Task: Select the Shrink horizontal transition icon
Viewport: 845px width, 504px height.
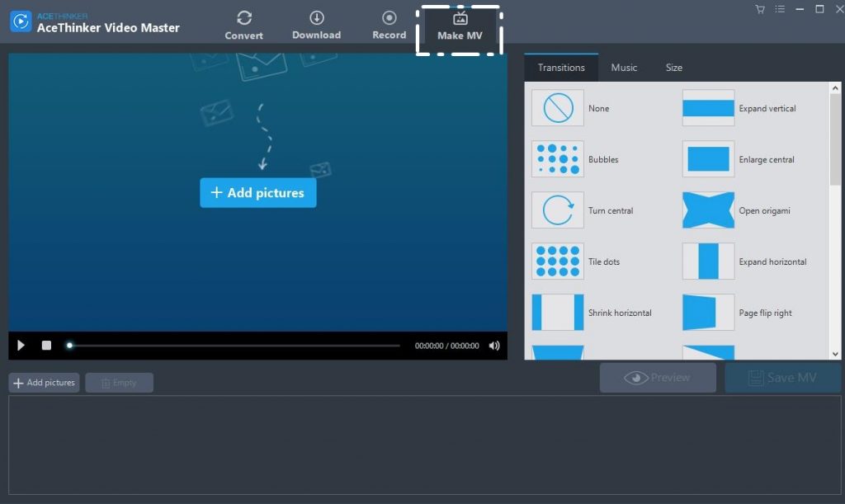Action: click(x=558, y=313)
